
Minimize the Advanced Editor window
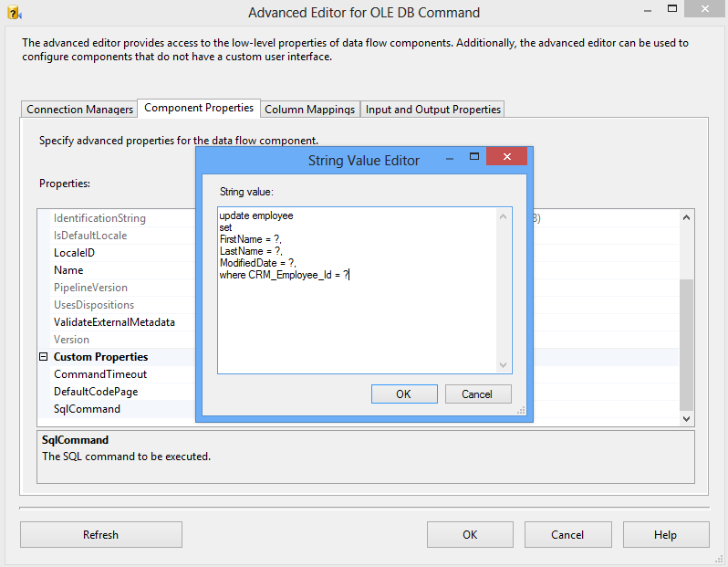coord(648,10)
